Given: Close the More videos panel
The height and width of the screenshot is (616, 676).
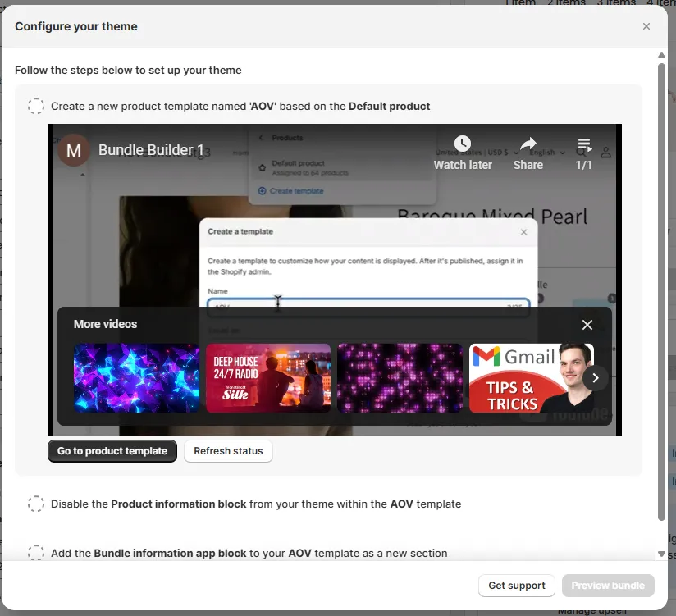Looking at the screenshot, I should 587,325.
